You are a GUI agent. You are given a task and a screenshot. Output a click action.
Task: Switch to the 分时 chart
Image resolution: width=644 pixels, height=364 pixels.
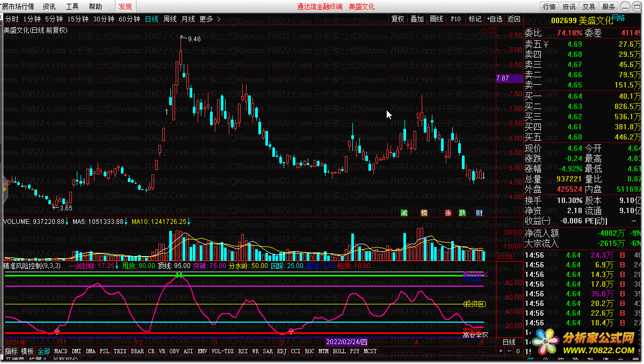(x=12, y=19)
